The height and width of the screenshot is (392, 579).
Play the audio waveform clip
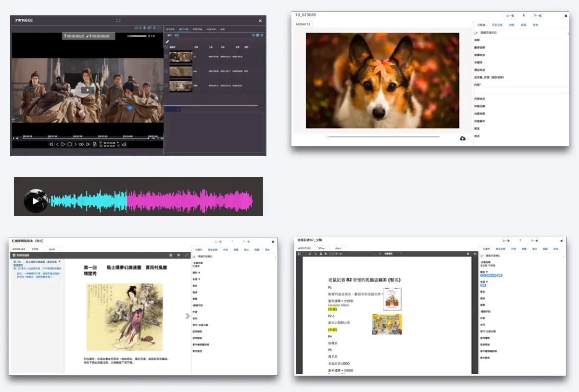[35, 201]
